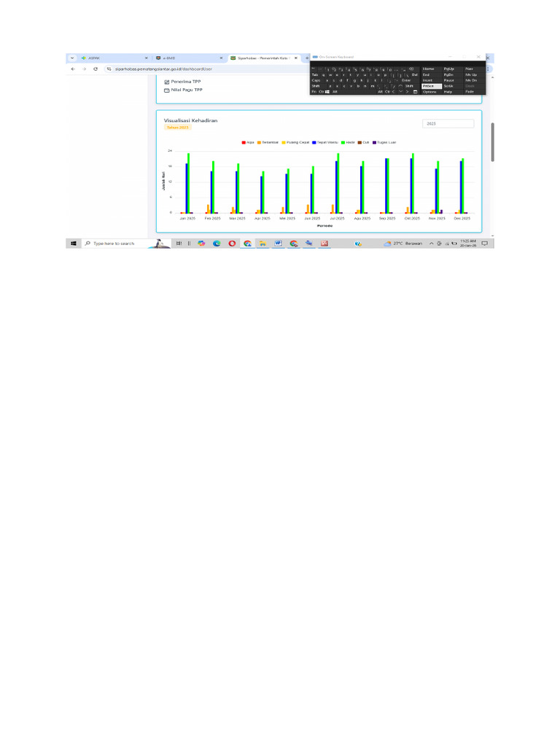Toggle Alpa series in chart legend
The image size is (560, 747).
pos(248,142)
